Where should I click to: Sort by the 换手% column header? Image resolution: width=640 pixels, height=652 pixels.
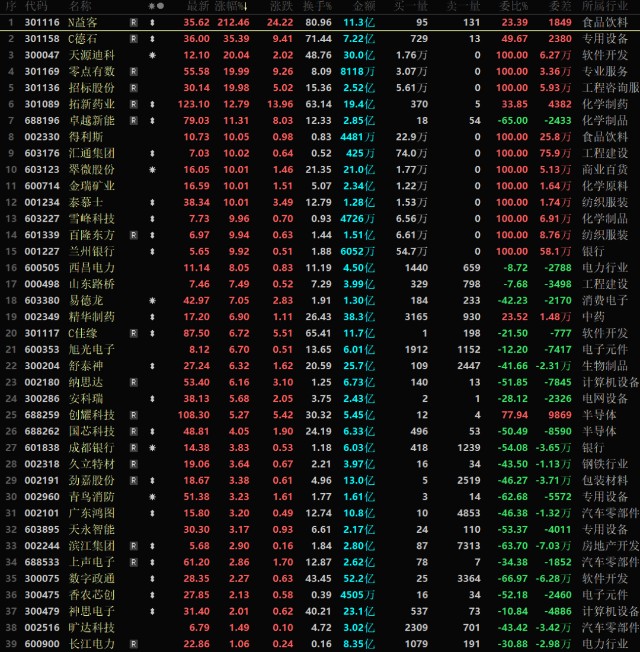click(317, 6)
